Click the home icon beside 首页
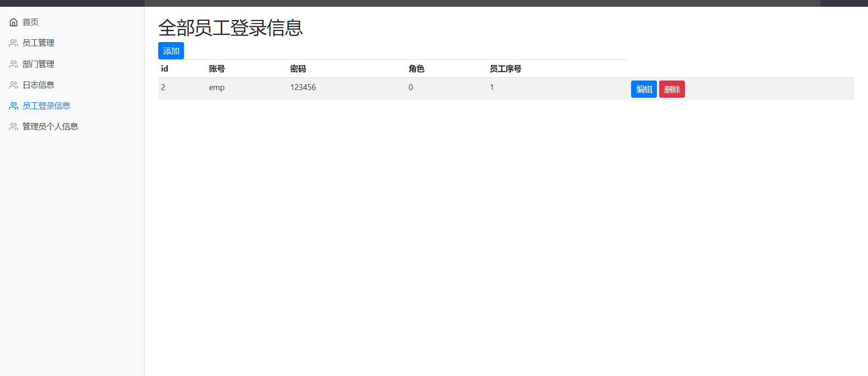Image resolution: width=868 pixels, height=376 pixels. 14,22
